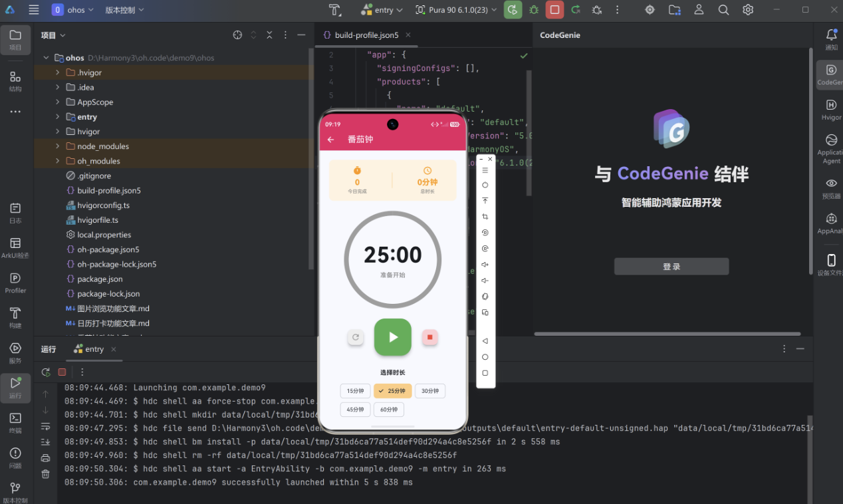Viewport: 843px width, 504px height.
Task: Open the Problems tool window
Action: pos(15,457)
